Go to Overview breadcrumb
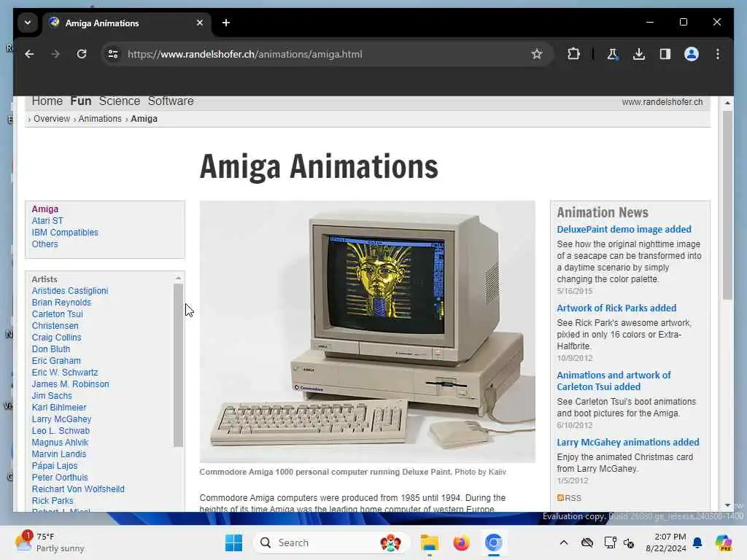Screen dimensions: 747x560 (x=52, y=119)
